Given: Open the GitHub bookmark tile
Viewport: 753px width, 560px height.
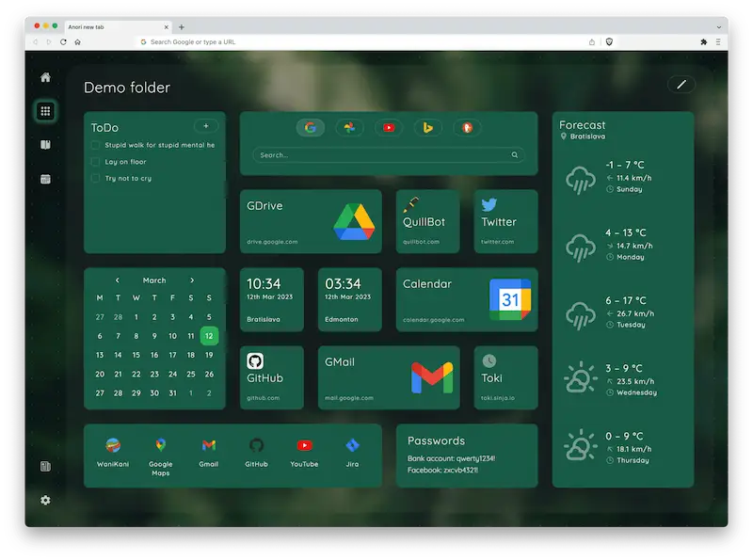Looking at the screenshot, I should pos(272,377).
